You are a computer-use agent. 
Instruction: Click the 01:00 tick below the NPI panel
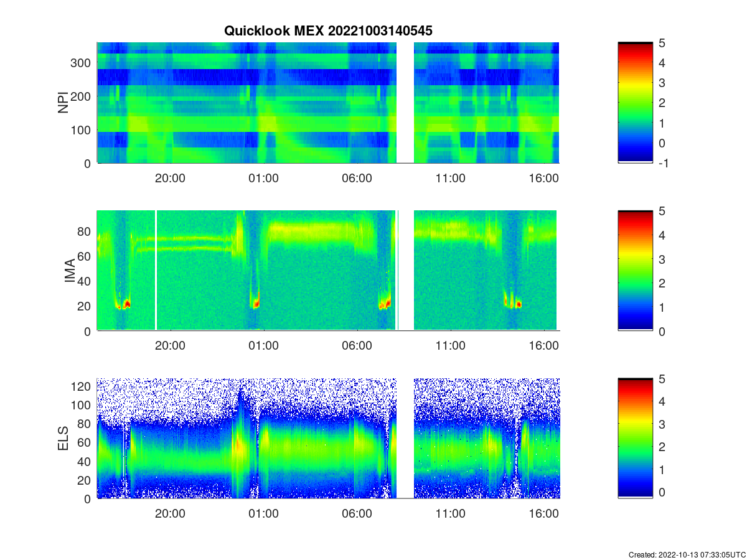point(263,178)
